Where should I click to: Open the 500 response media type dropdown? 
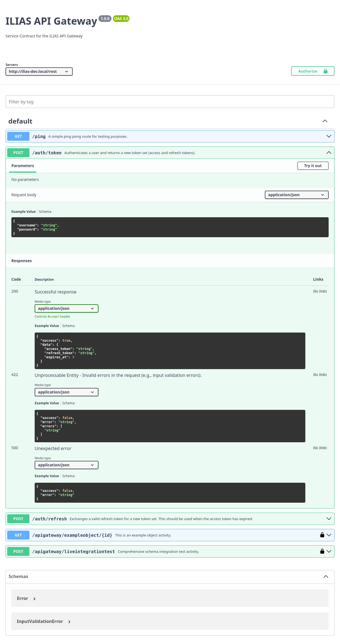(x=67, y=465)
